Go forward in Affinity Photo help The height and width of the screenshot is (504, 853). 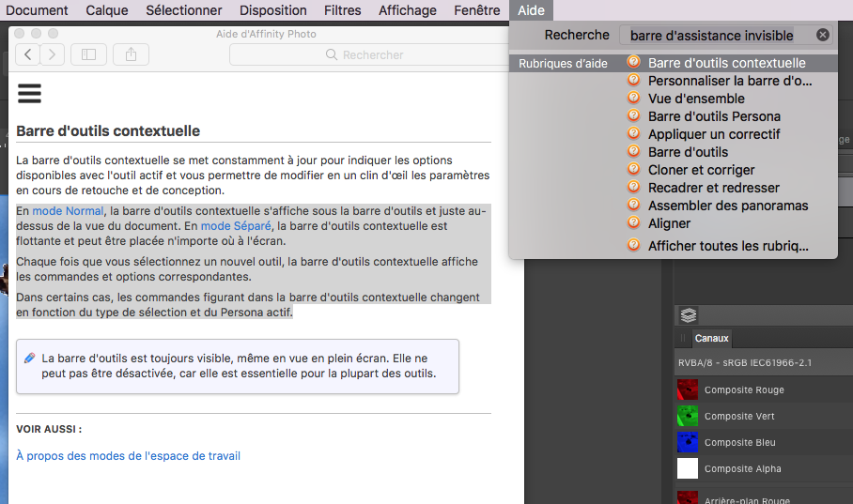(x=53, y=54)
